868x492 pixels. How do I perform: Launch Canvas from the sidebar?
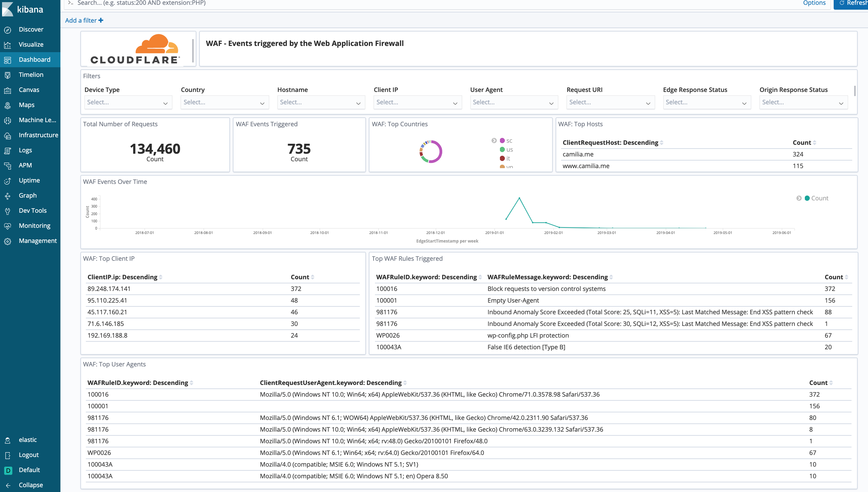coord(30,90)
